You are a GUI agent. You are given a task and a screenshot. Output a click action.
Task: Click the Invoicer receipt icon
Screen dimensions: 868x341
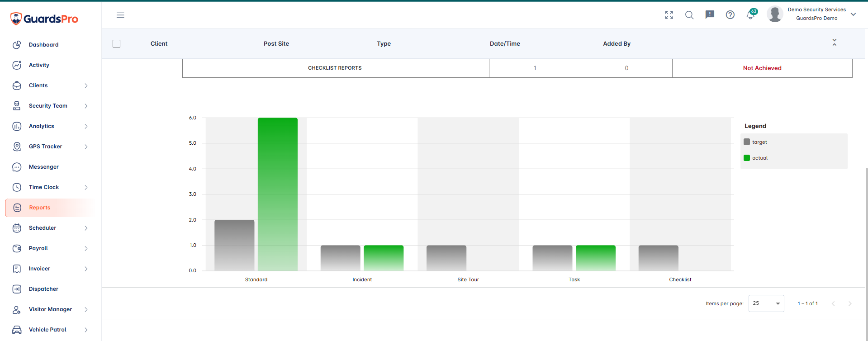pyautogui.click(x=17, y=269)
